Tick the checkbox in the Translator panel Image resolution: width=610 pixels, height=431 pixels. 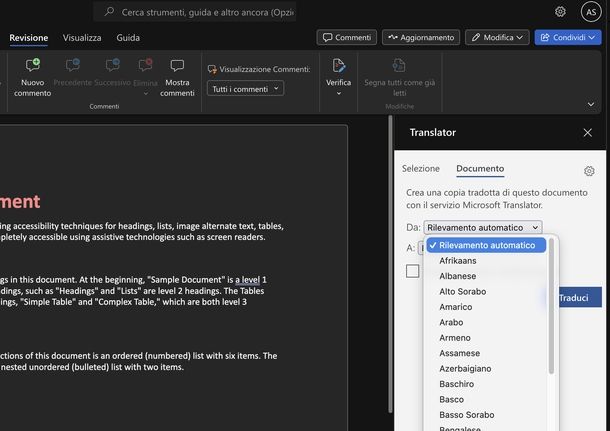coord(412,271)
